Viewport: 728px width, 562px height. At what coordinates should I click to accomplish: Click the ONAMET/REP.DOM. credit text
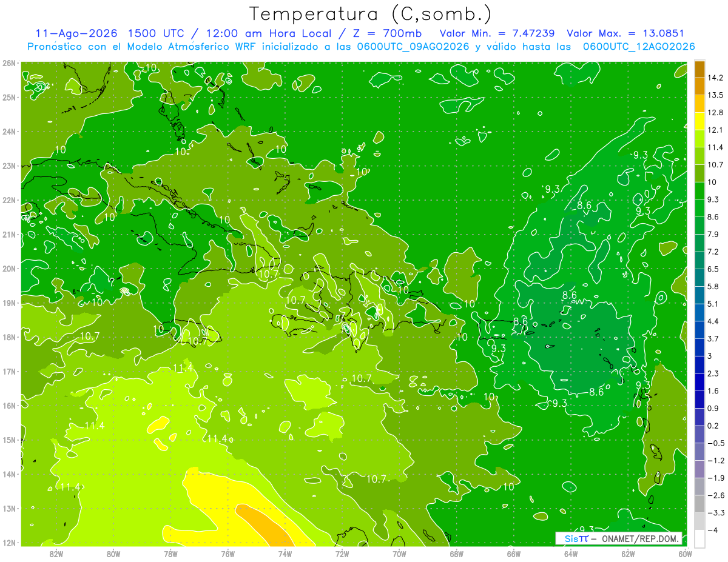tap(639, 538)
